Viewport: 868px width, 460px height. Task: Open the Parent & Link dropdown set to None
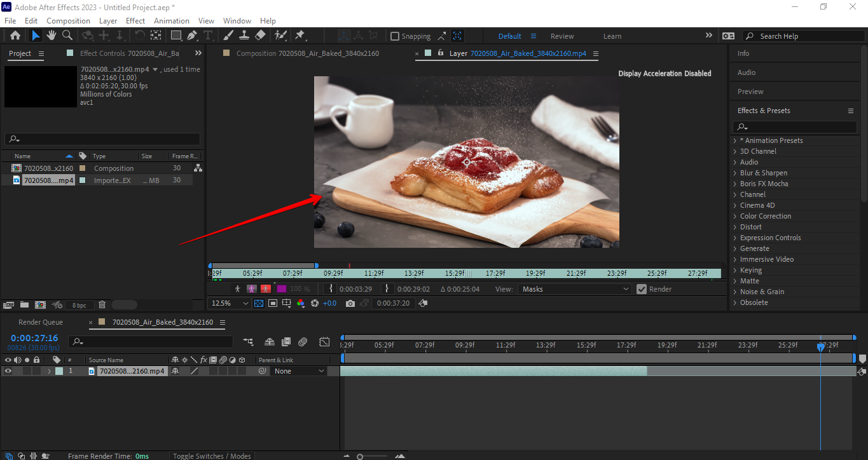[298, 370]
